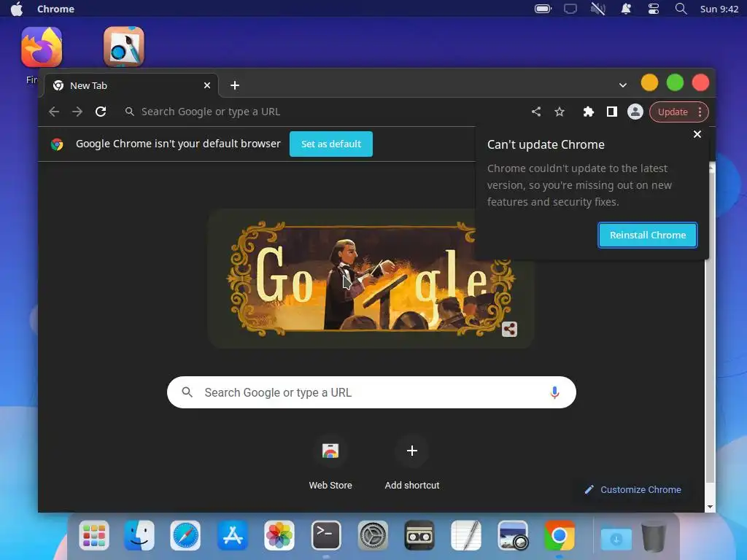Click the display icon in menu bar
This screenshot has height=560, width=747.
pos(570,9)
